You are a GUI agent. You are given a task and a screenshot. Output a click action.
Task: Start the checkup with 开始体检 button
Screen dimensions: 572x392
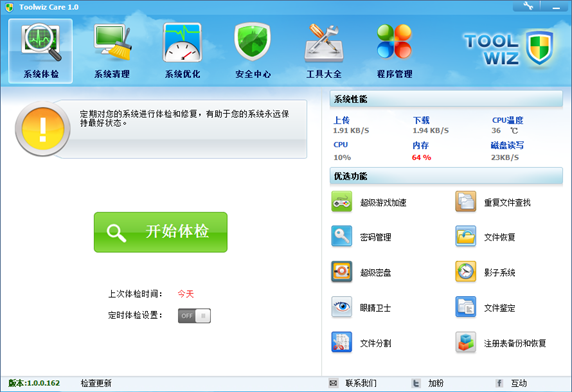[161, 232]
